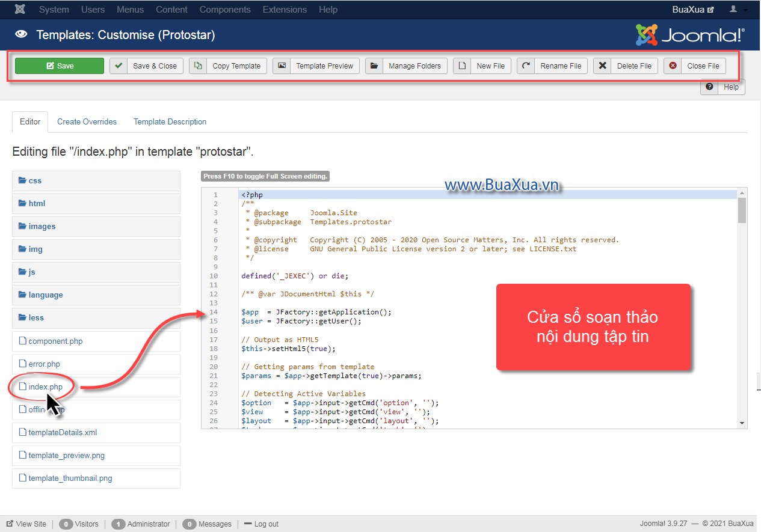Open the BuaXua site link in top bar
Image resolution: width=761 pixels, height=532 pixels.
693,10
